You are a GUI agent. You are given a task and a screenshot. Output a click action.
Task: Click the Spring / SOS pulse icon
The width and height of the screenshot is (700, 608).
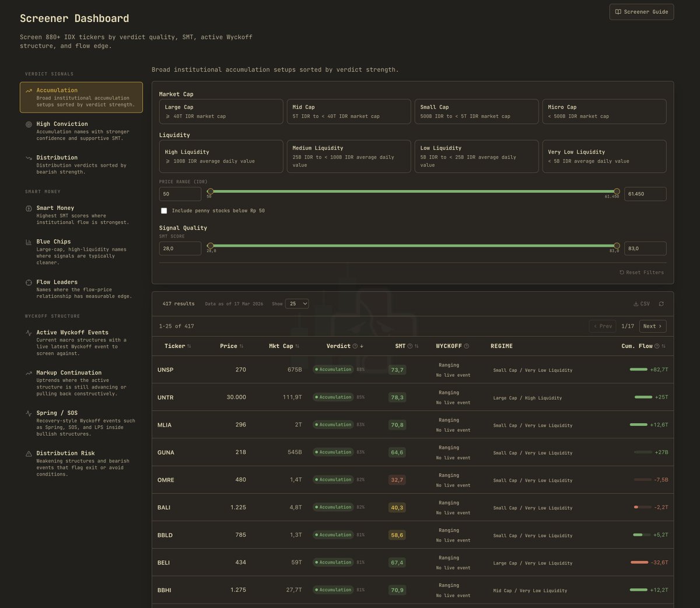click(29, 413)
